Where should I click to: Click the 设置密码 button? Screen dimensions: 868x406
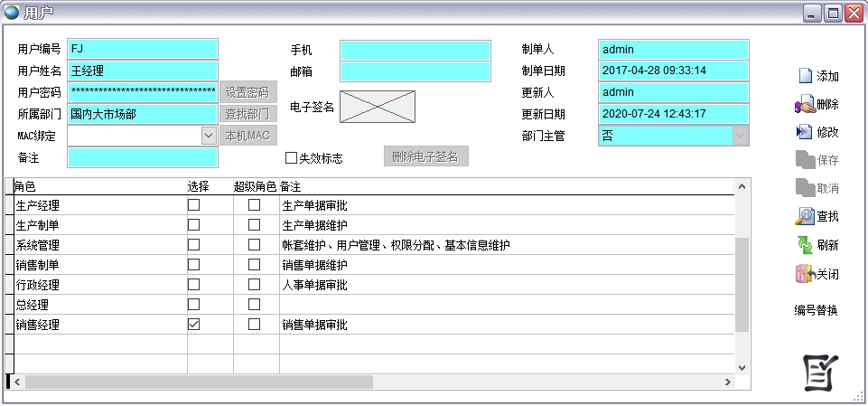click(x=247, y=92)
